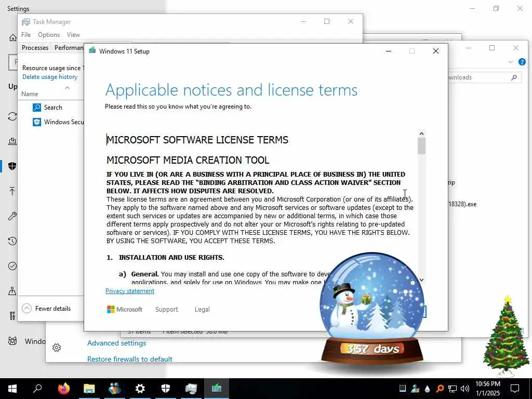Open Windows Insider Program icon in Settings

coord(12,341)
